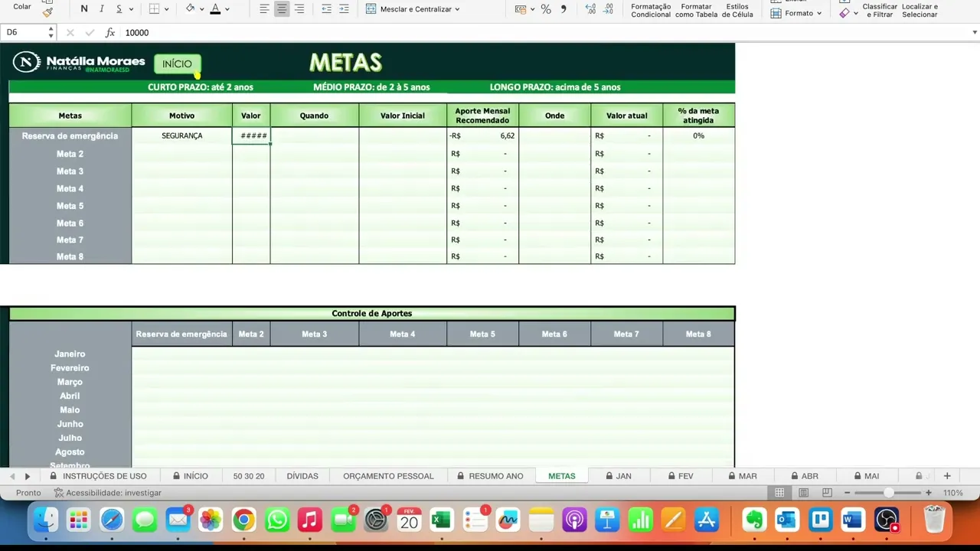Screen dimensions: 980x551
Task: Switch to Page Layout view icon
Action: [803, 493]
